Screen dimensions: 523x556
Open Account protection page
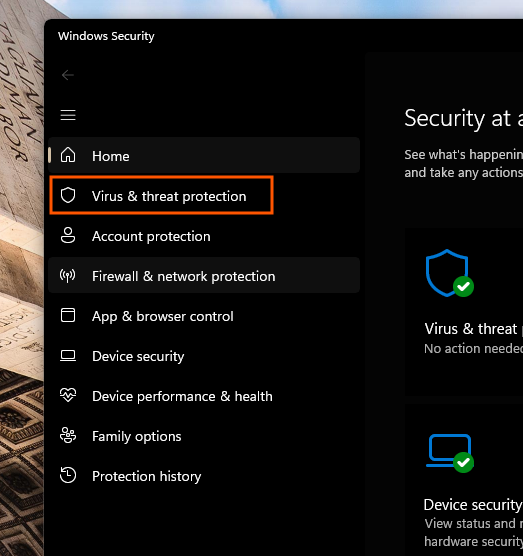(x=204, y=235)
